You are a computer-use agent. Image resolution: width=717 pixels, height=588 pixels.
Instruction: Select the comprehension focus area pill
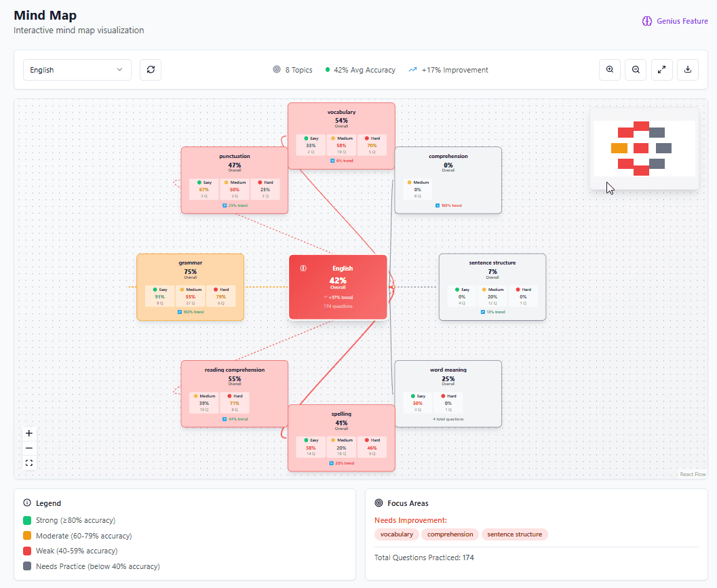coord(450,534)
